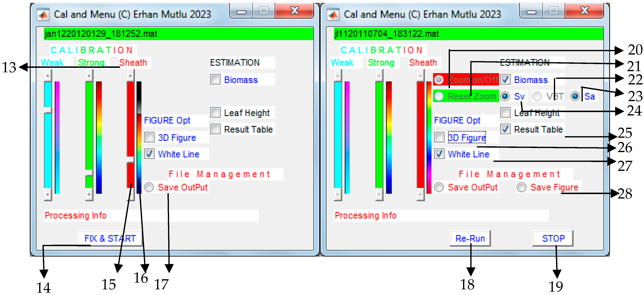Image resolution: width=644 pixels, height=295 pixels.
Task: Click the STOP button
Action: point(553,239)
